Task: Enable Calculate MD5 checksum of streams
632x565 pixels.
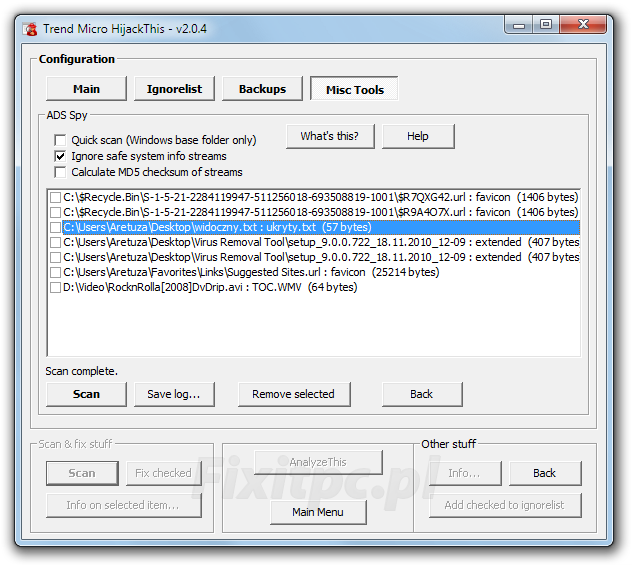Action: pyautogui.click(x=60, y=172)
